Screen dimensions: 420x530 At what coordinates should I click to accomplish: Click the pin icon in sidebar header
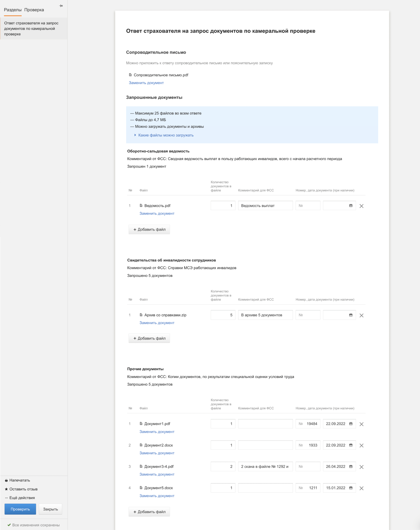point(61,6)
